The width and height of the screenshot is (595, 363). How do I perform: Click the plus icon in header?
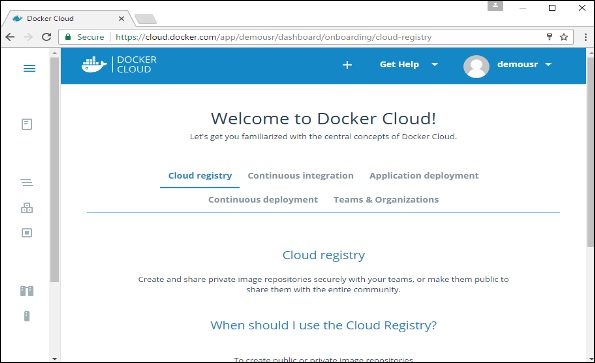[347, 65]
